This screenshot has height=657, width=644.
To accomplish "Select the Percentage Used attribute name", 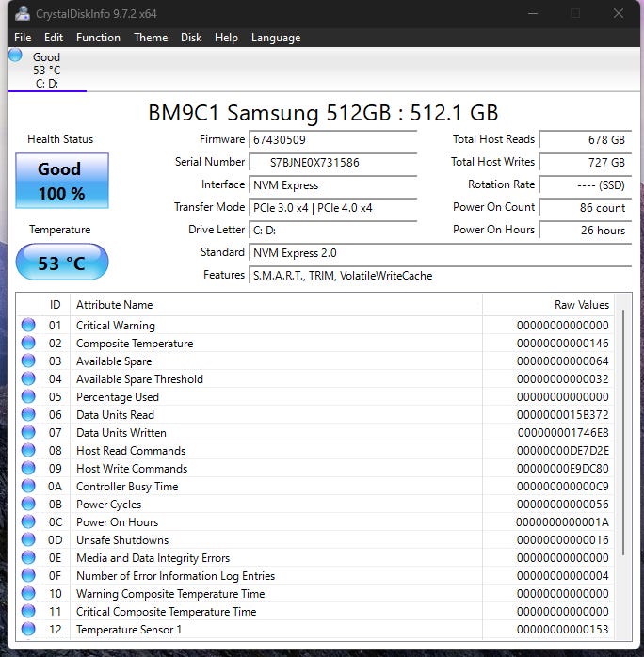I will [x=118, y=397].
